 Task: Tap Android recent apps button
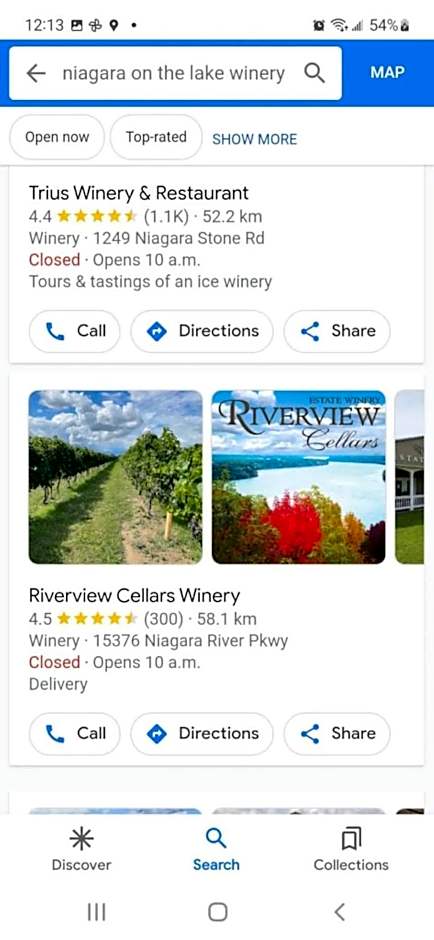point(97,912)
